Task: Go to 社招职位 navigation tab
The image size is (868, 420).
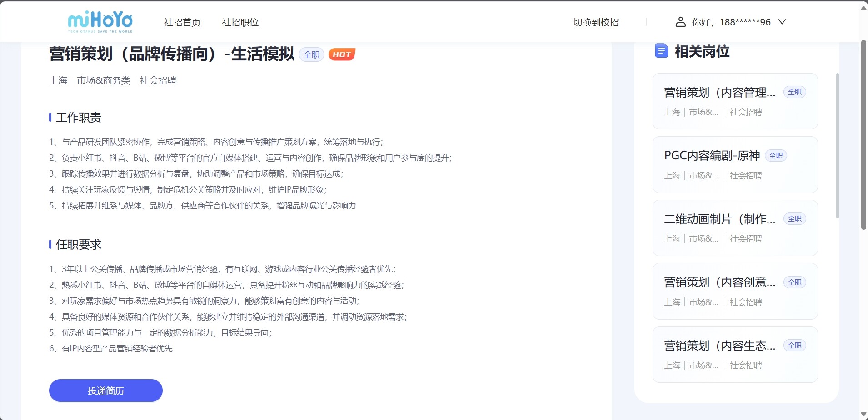Action: click(x=240, y=22)
